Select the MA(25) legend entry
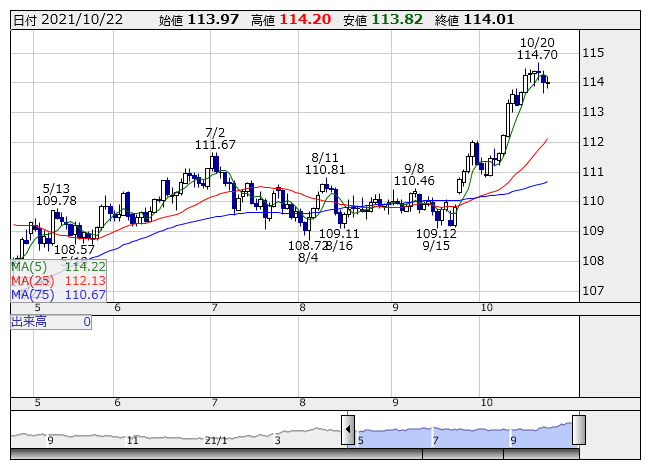 pos(58,281)
